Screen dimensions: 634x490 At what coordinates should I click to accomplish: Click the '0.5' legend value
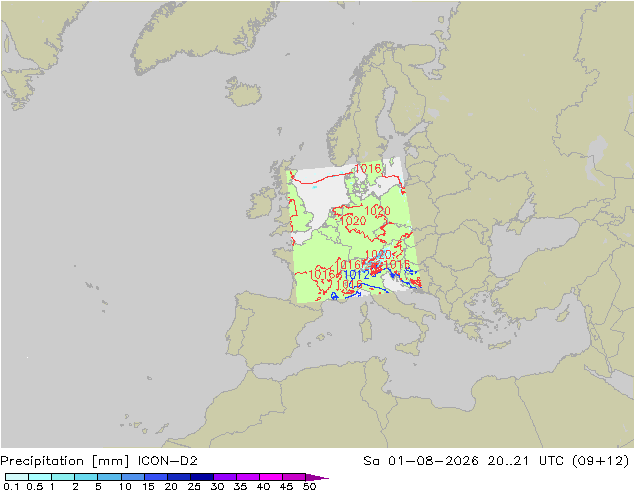(x=34, y=486)
